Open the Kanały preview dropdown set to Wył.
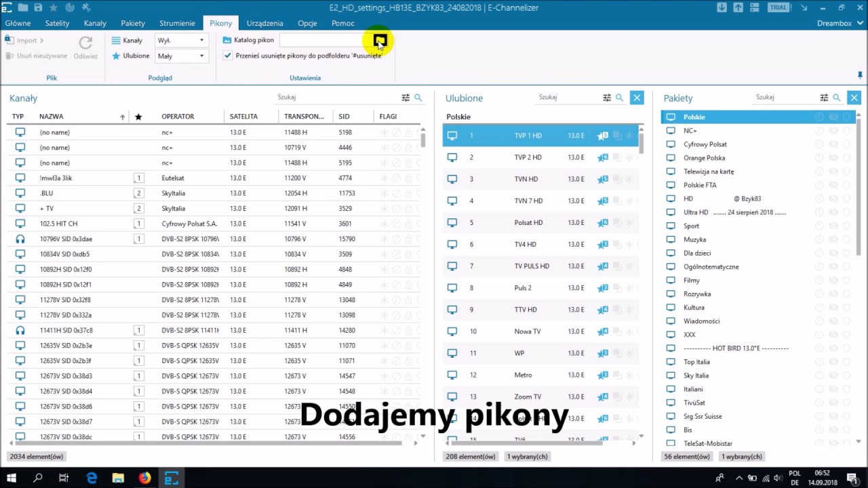This screenshot has height=488, width=868. pyautogui.click(x=180, y=40)
